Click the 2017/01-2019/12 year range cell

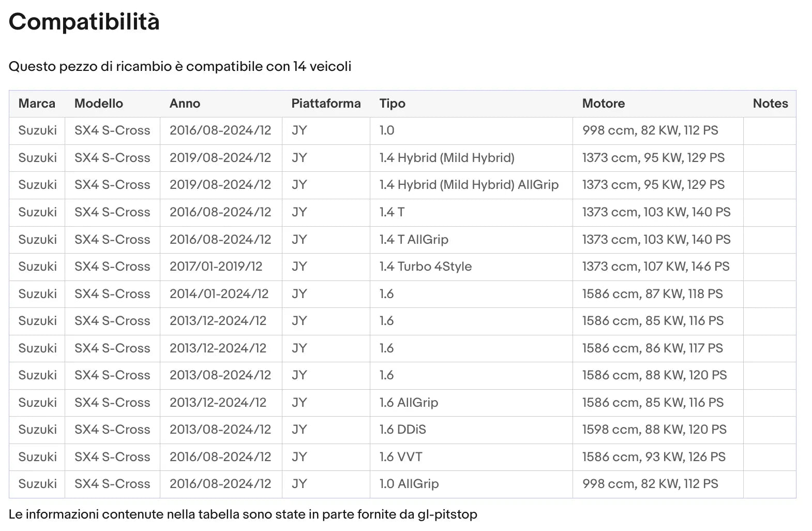[216, 267]
